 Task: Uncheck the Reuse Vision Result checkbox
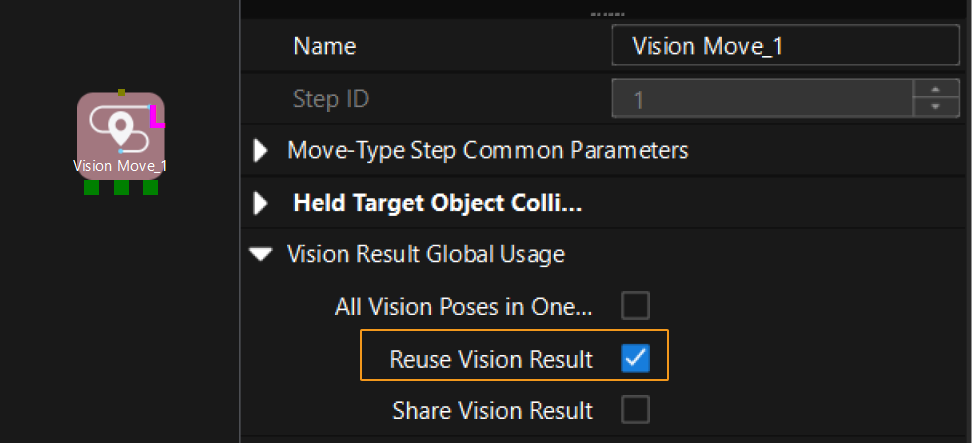tap(635, 359)
